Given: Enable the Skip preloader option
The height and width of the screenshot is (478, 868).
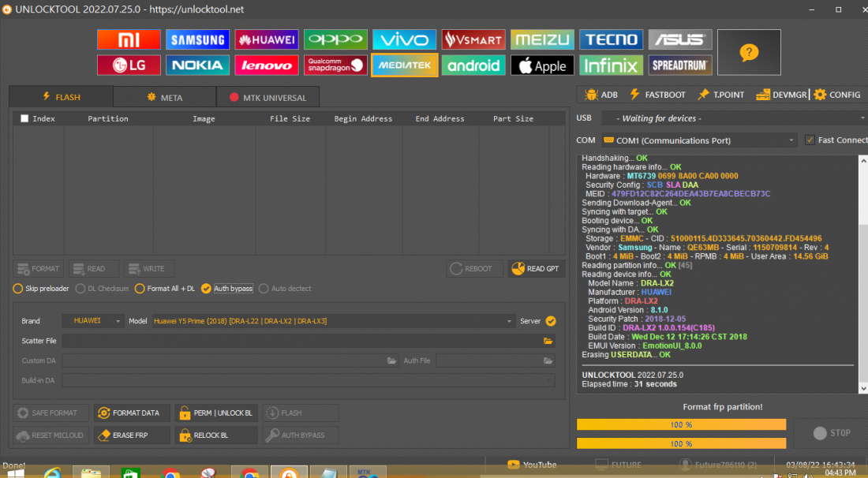Looking at the screenshot, I should point(41,288).
